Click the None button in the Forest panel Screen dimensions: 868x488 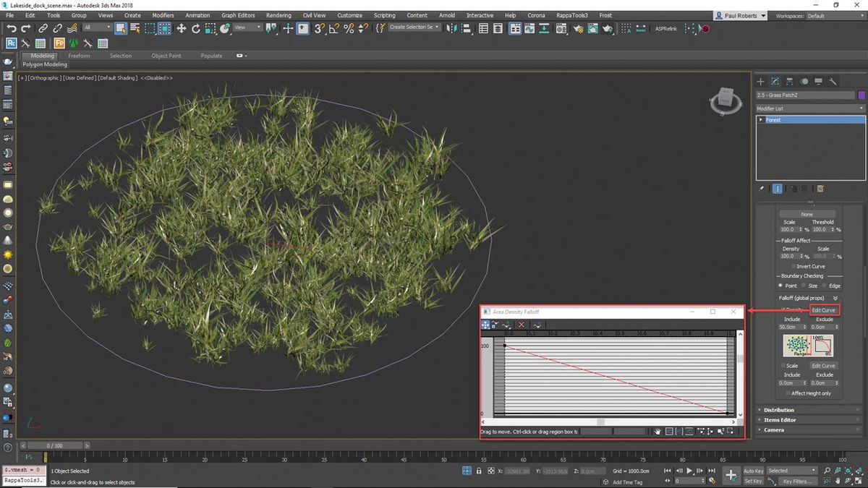(x=807, y=214)
